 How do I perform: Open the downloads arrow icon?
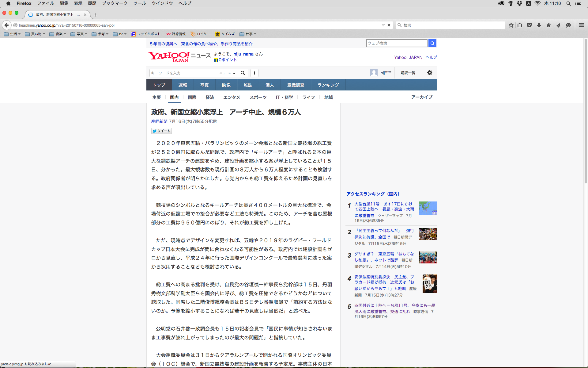click(539, 25)
